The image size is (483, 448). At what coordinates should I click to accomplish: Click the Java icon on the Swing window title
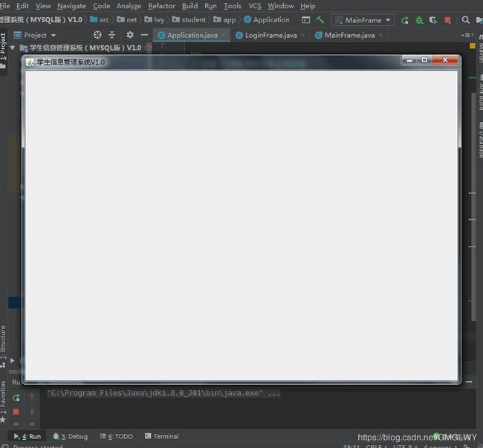pyautogui.click(x=30, y=62)
